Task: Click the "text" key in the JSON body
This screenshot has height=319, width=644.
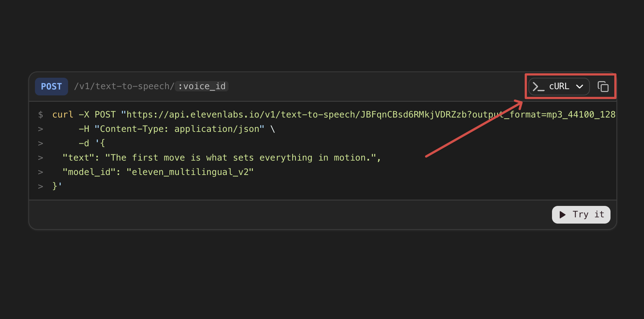Action: click(x=78, y=158)
